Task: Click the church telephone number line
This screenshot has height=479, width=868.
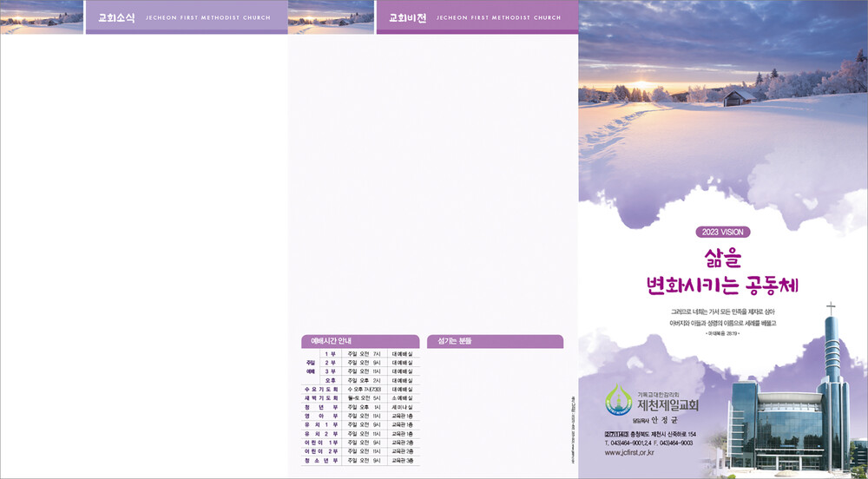Action: pyautogui.click(x=648, y=443)
